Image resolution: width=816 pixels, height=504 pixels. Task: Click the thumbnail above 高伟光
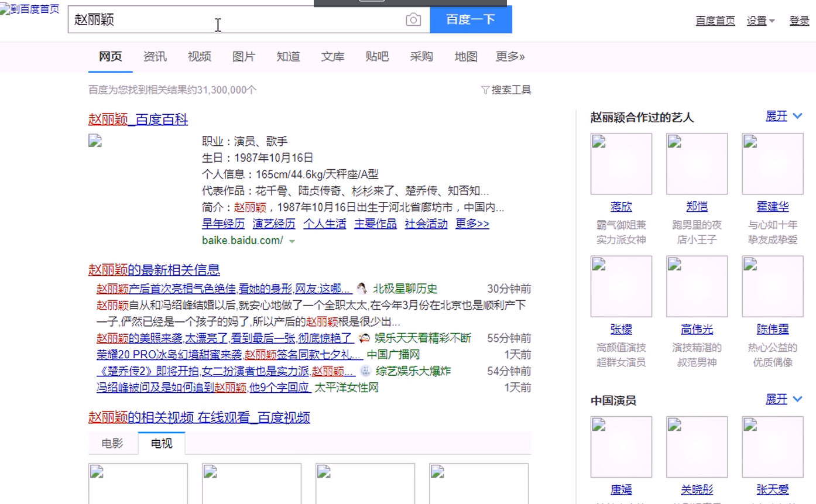pyautogui.click(x=697, y=286)
